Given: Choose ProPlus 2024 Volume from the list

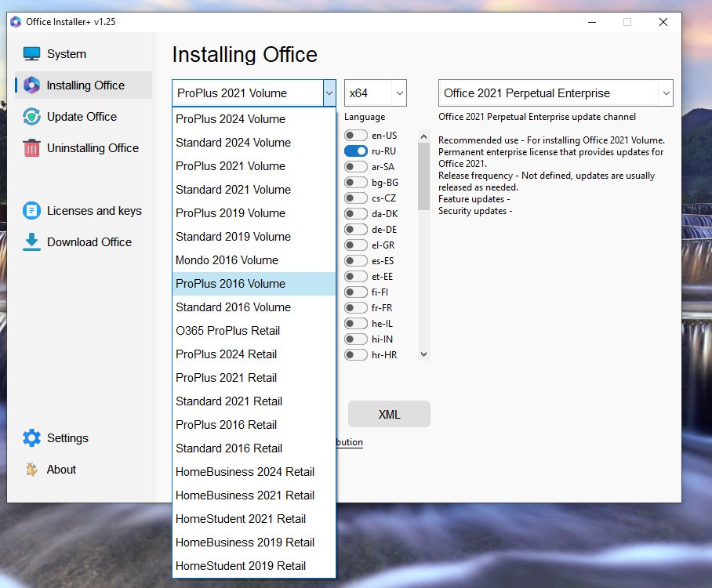Looking at the screenshot, I should pyautogui.click(x=254, y=119).
